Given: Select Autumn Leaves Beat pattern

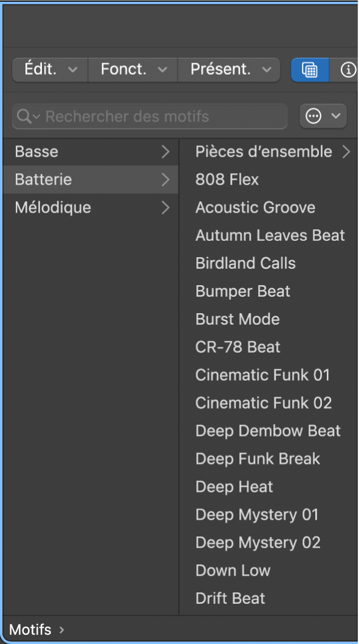Looking at the screenshot, I should 268,235.
